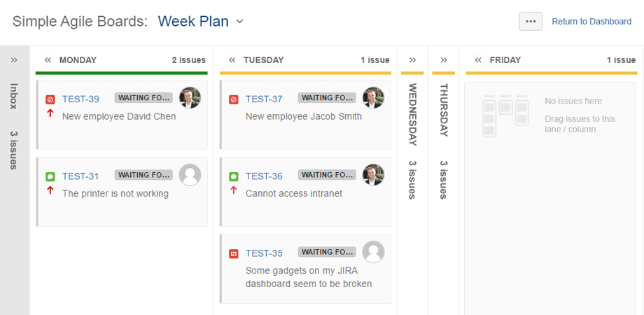Click the Return to Dashboard link
Screen dimensions: 644x315
pyautogui.click(x=591, y=22)
